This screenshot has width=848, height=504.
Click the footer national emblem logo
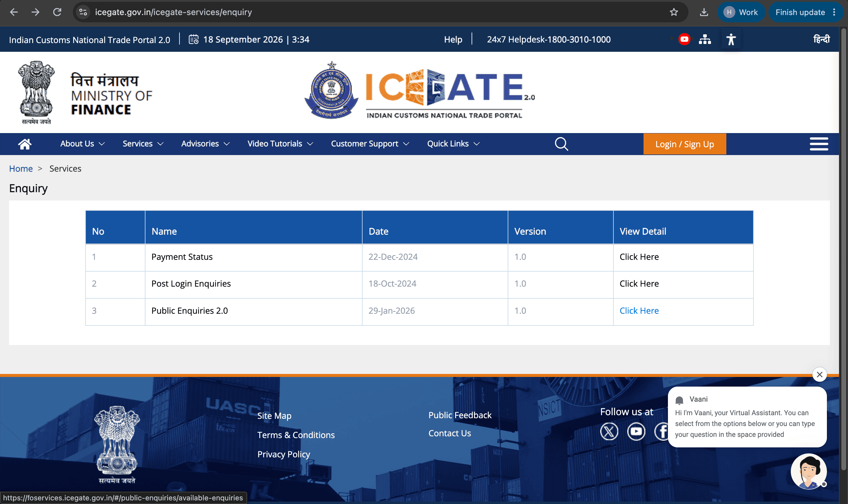tap(117, 445)
